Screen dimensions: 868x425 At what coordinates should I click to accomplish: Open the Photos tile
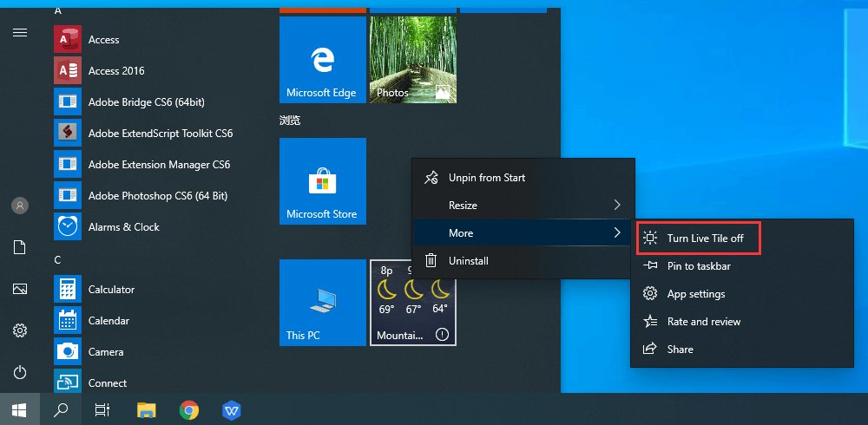click(413, 60)
